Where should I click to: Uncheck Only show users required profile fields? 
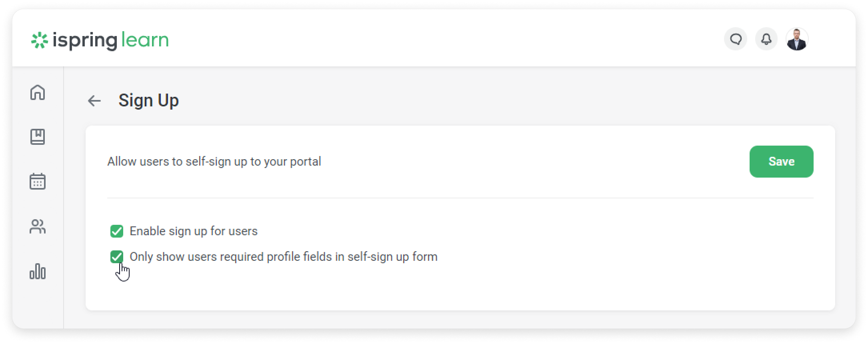(117, 257)
